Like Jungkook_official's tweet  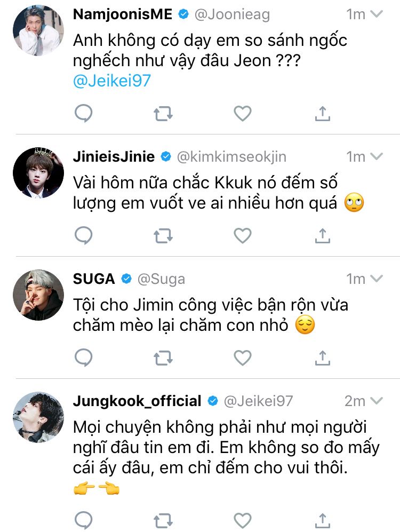(243, 519)
